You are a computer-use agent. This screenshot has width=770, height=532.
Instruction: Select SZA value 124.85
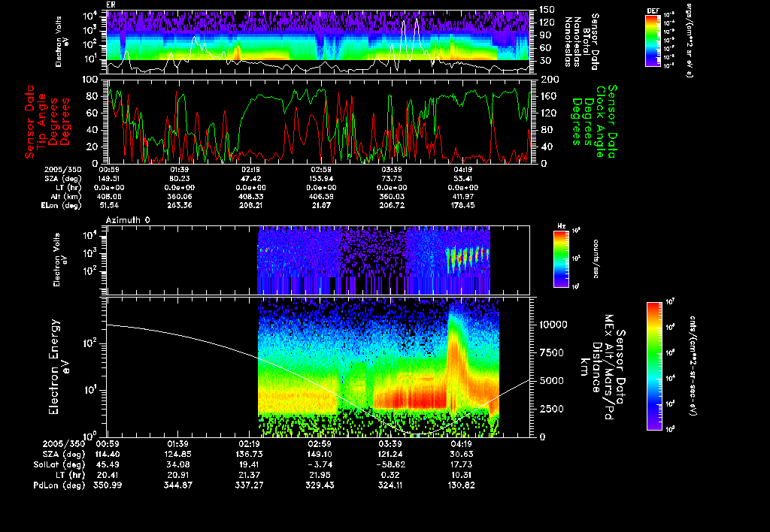click(177, 455)
